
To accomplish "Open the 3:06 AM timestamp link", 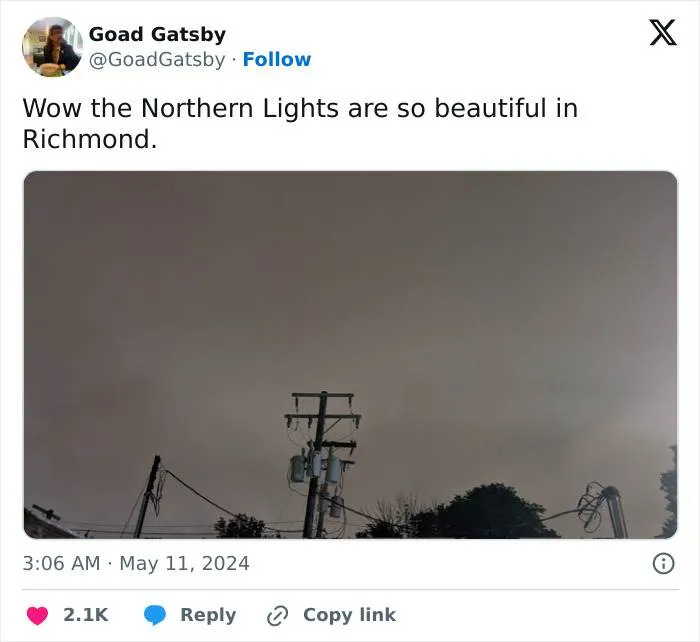I will pos(61,564).
